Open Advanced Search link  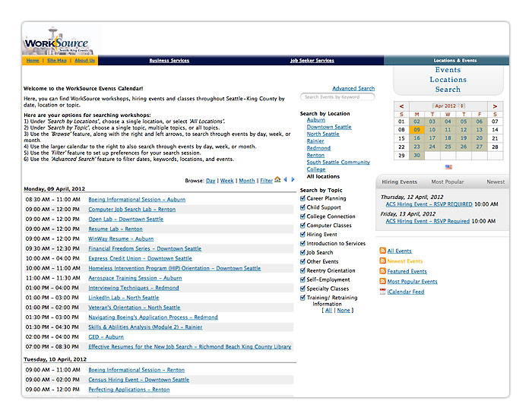(x=353, y=88)
